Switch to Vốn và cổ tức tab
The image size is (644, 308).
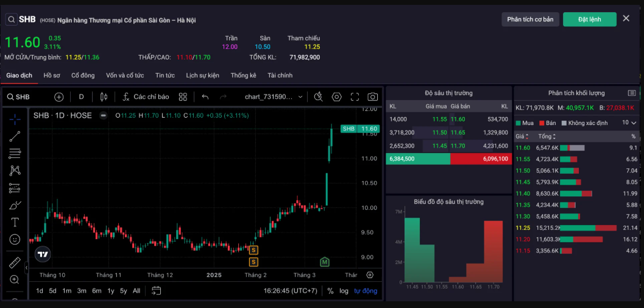tap(125, 75)
